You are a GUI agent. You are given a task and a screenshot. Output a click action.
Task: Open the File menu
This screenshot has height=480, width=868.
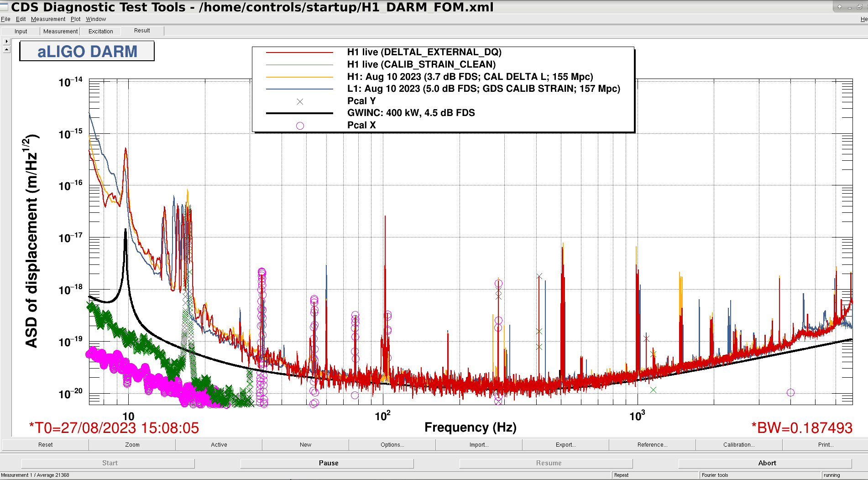click(x=5, y=19)
